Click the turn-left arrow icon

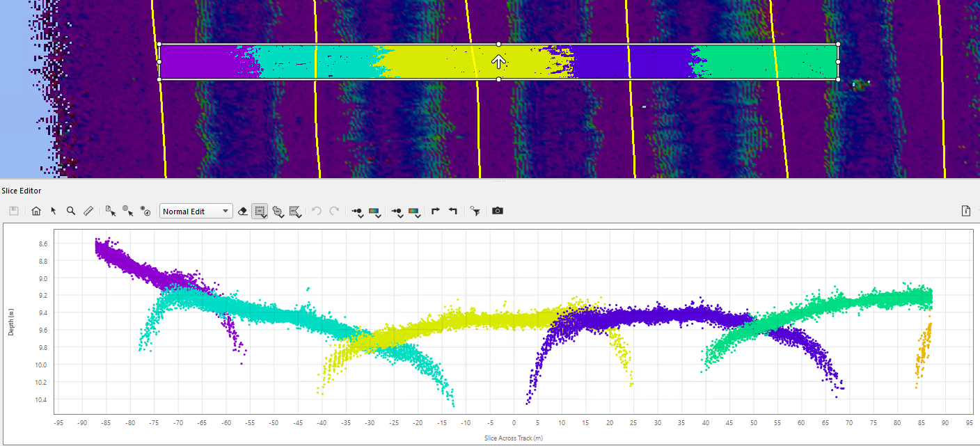[453, 211]
